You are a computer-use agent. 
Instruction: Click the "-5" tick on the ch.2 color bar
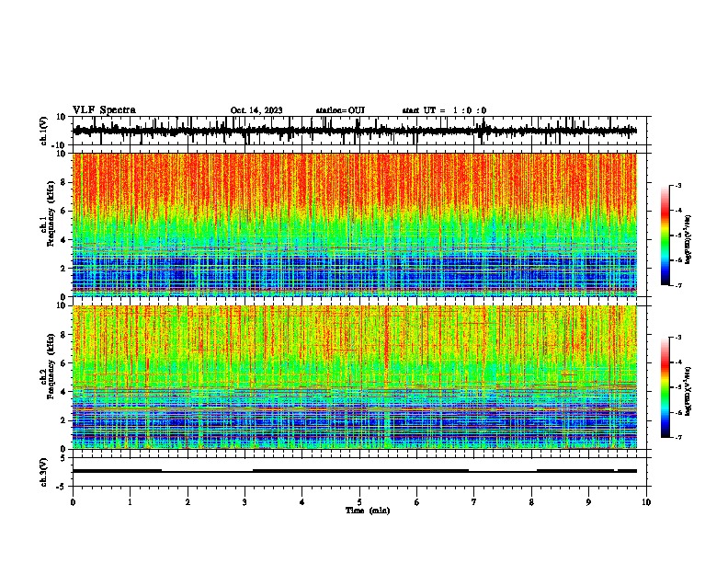coord(678,387)
